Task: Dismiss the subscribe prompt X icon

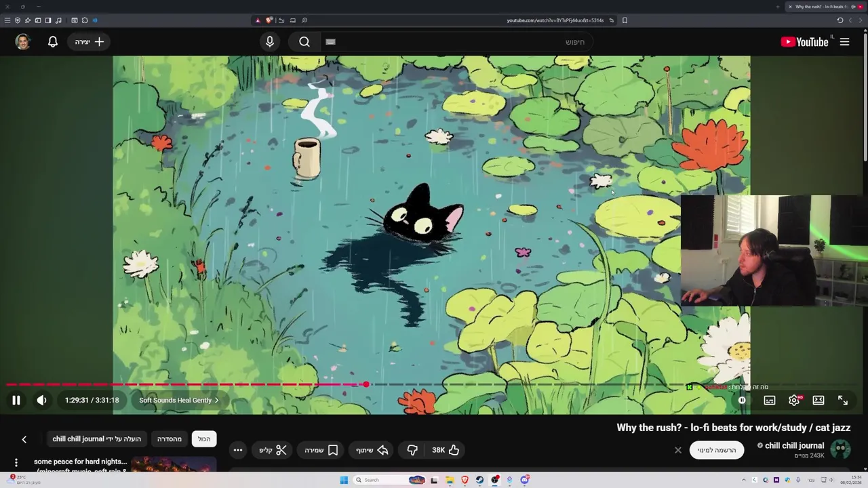Action: (x=677, y=450)
